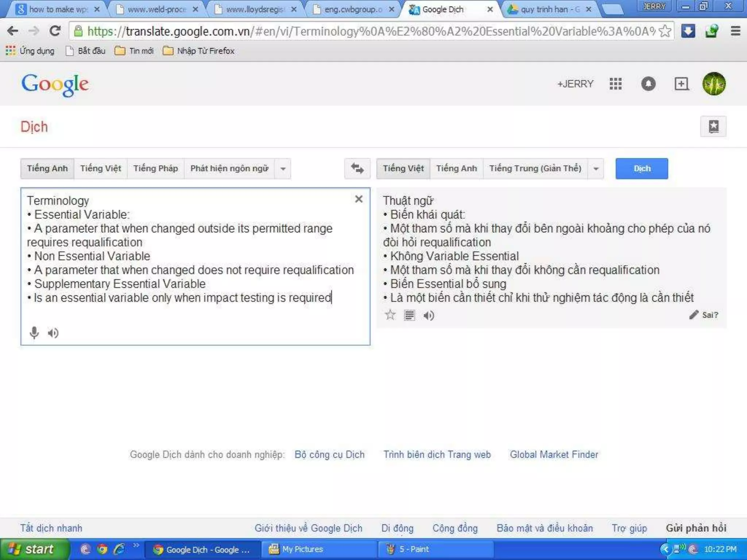
Task: Open 5 - Paint taskbar window
Action: (436, 549)
